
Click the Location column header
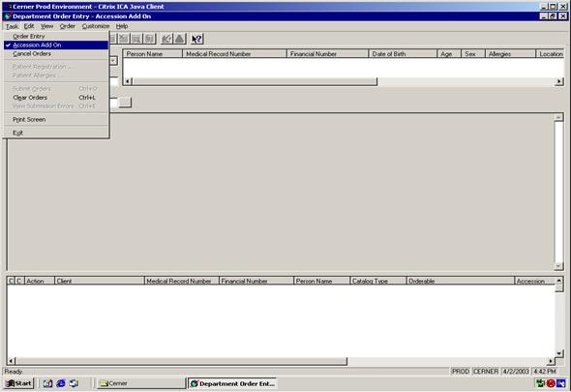click(550, 54)
